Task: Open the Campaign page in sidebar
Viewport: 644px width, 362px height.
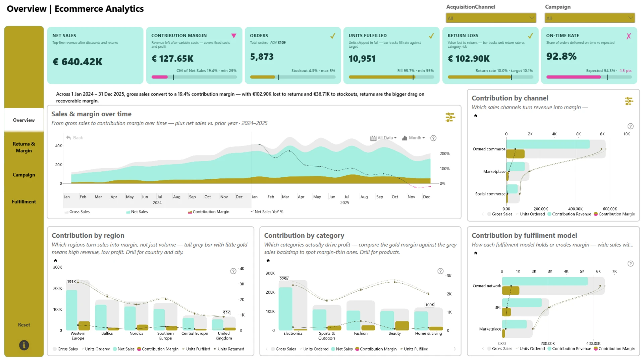Action: click(x=24, y=175)
